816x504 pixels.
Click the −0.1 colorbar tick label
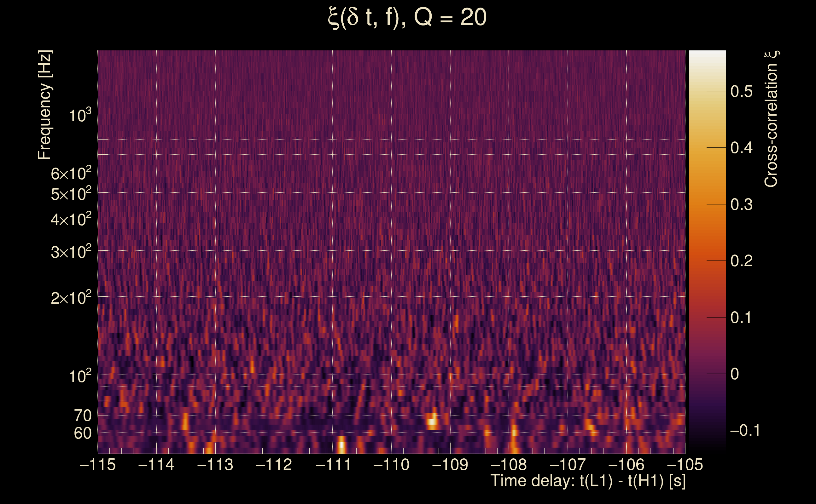point(745,430)
